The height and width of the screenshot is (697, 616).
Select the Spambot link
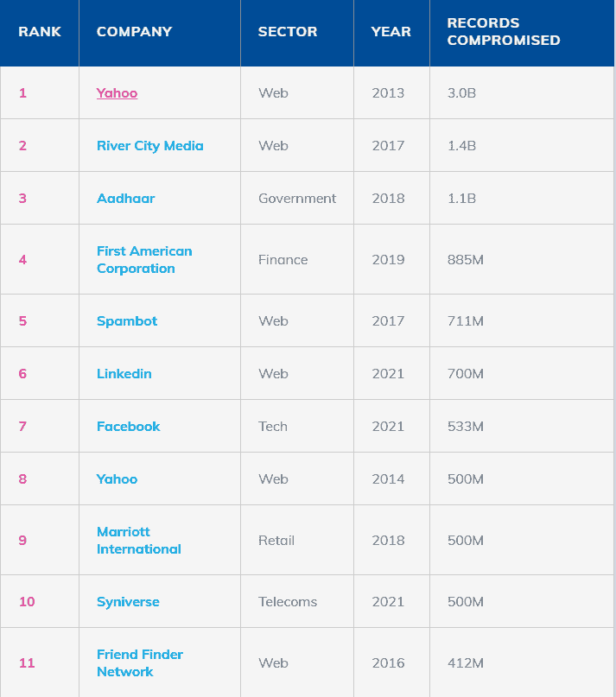point(127,320)
